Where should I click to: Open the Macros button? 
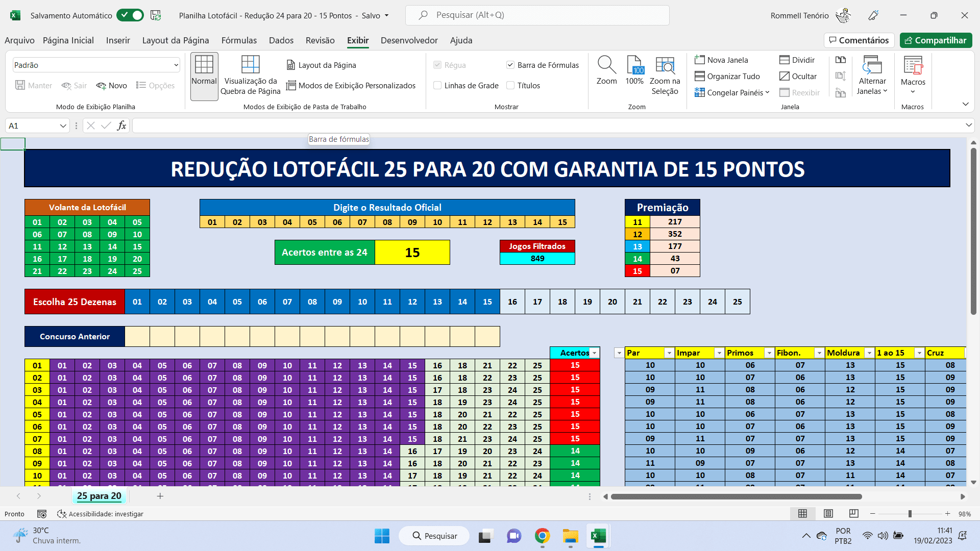913,75
